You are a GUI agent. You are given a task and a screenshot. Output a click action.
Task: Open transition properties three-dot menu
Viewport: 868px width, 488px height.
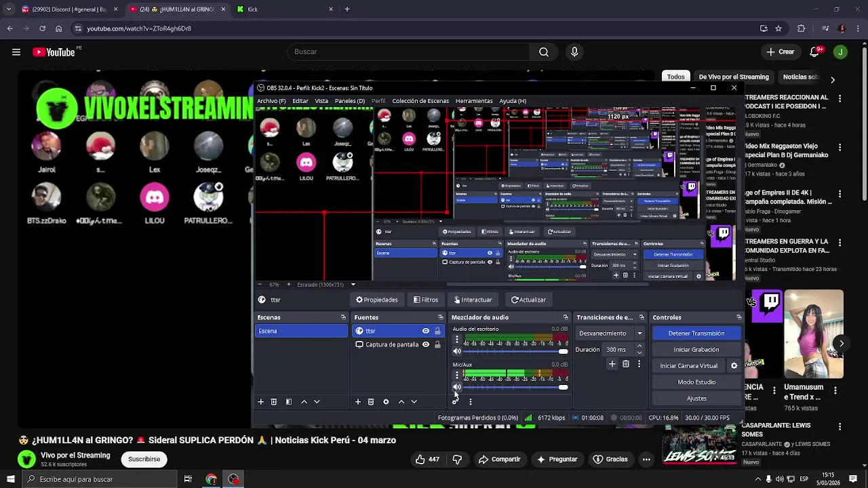click(639, 364)
